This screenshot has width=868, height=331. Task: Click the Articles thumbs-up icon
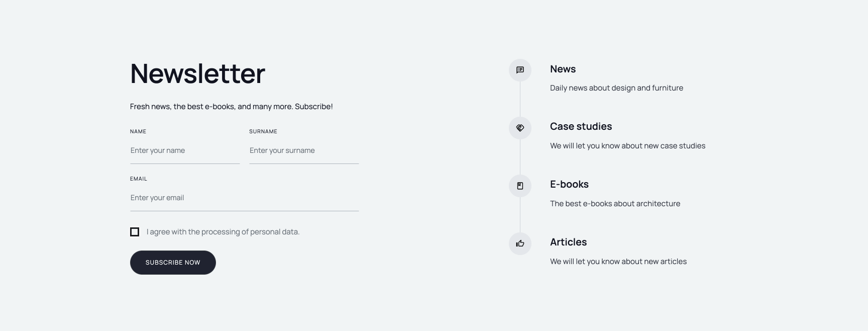click(520, 243)
